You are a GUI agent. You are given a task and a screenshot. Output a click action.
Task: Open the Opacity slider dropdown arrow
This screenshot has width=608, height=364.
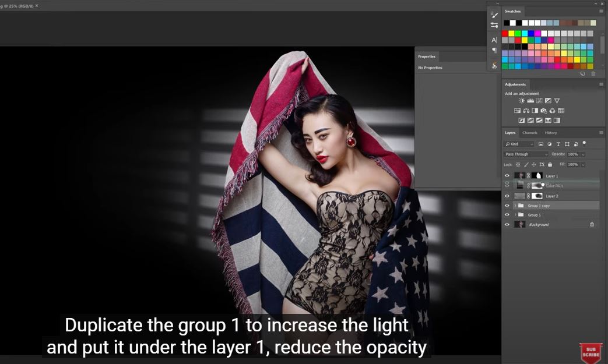coord(583,154)
